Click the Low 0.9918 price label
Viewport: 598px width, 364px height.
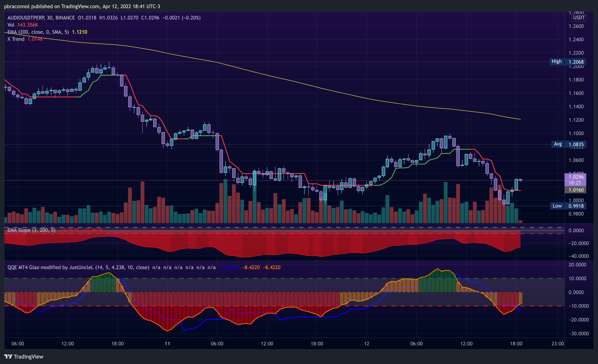[568, 206]
